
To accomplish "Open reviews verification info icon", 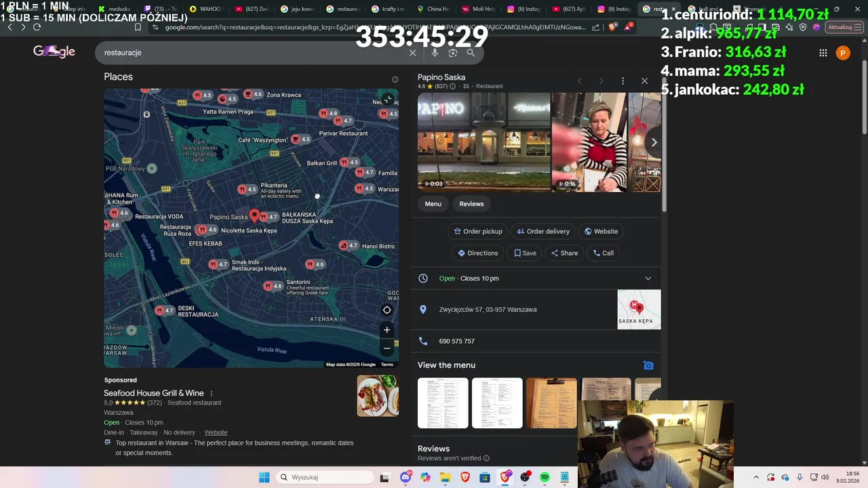I will pyautogui.click(x=486, y=459).
